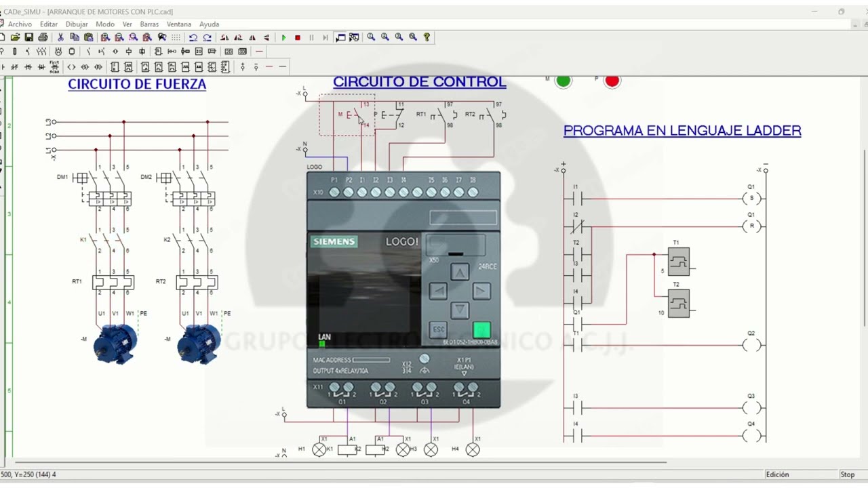The image size is (868, 488).
Task: Copy selection with the copy icon
Action: [x=75, y=37]
